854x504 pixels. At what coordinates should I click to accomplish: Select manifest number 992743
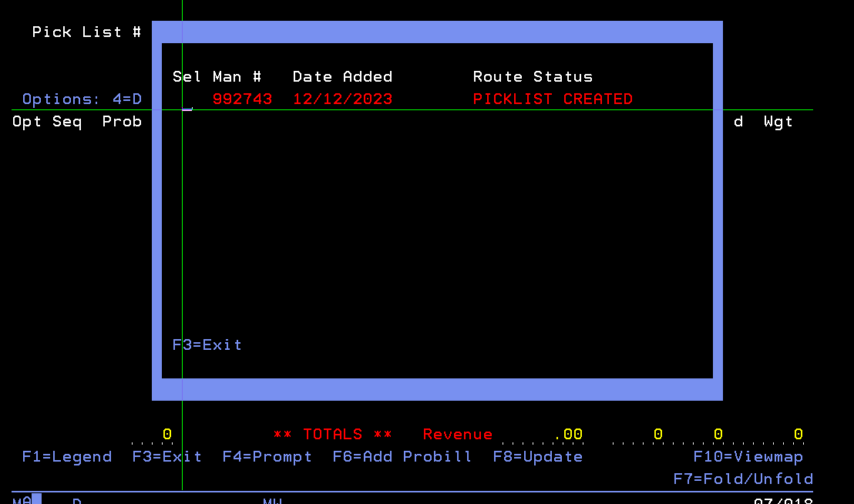[x=242, y=99]
